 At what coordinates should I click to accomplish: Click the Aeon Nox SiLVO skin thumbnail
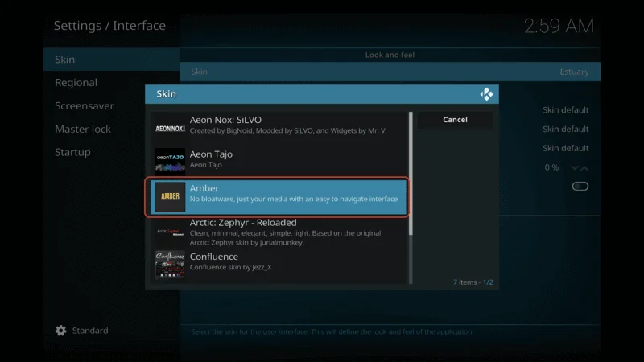point(170,128)
